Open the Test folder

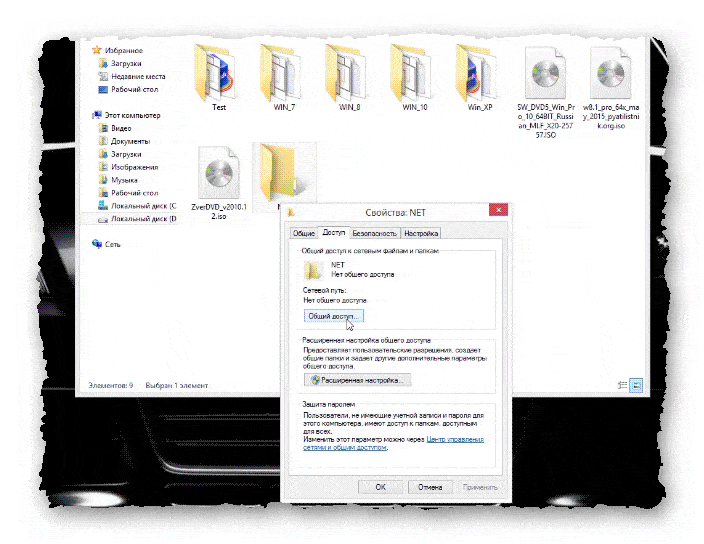218,77
